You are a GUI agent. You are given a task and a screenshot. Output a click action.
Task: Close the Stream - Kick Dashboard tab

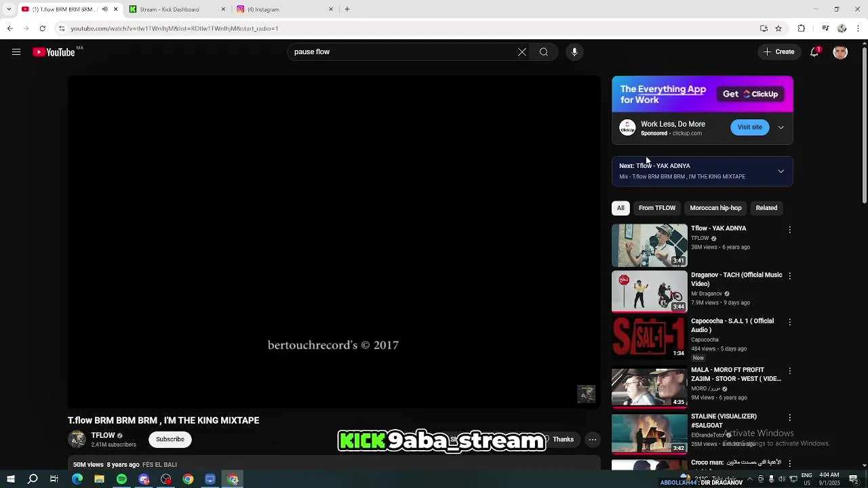click(223, 9)
